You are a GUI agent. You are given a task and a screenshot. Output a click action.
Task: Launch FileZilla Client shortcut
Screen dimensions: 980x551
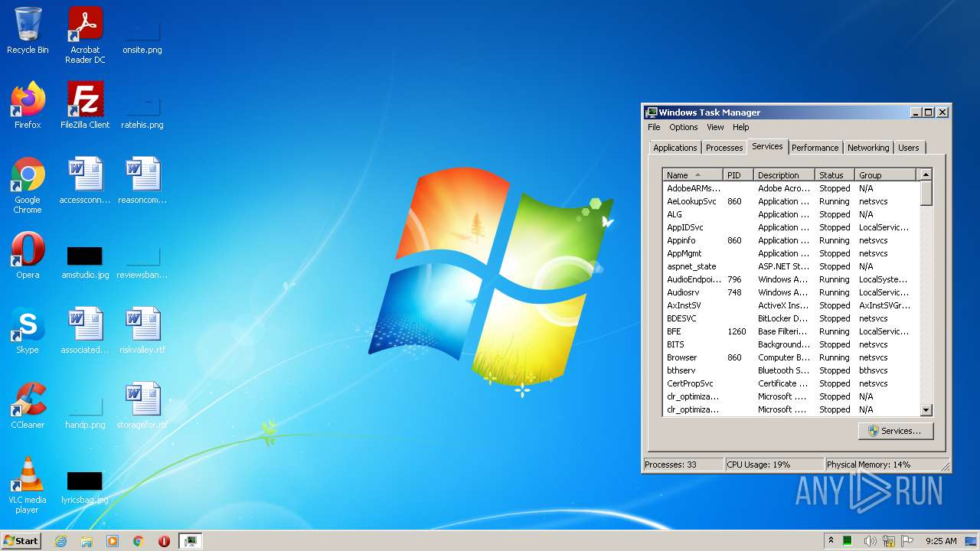coord(85,106)
